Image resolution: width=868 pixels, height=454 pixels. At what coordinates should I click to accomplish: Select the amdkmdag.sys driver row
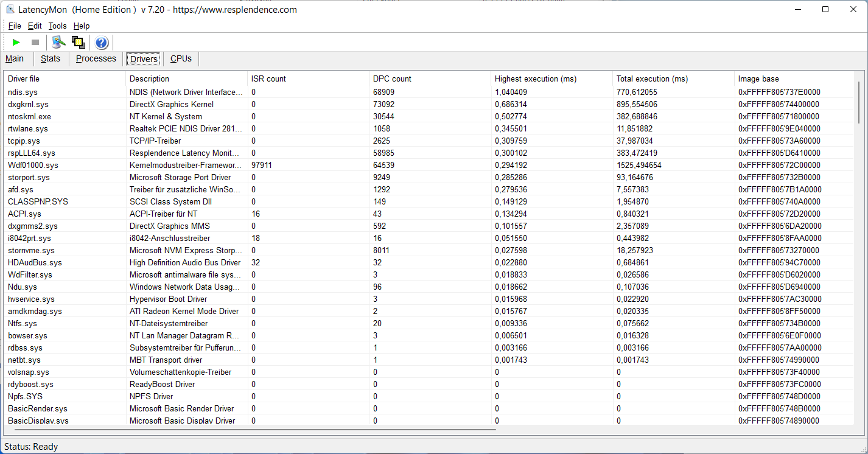(429, 311)
